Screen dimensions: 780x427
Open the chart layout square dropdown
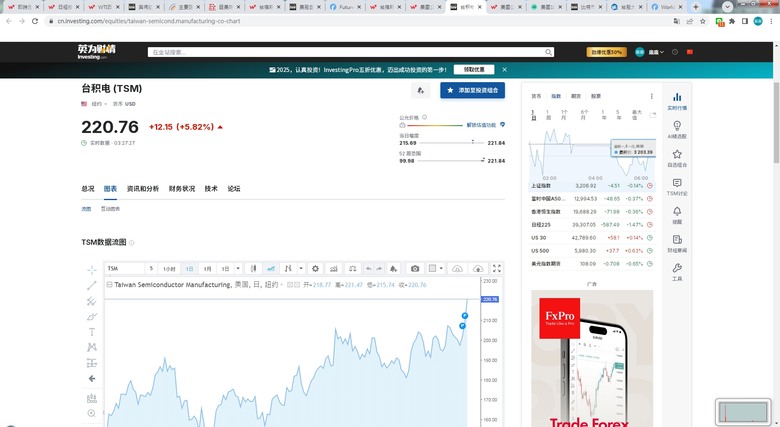435,269
